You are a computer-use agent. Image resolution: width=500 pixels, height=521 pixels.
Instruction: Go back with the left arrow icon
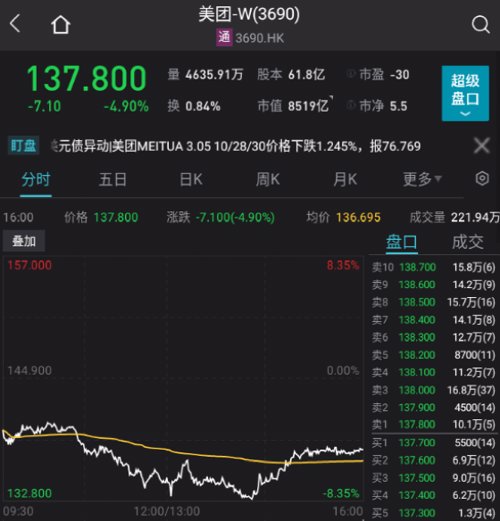click(15, 24)
